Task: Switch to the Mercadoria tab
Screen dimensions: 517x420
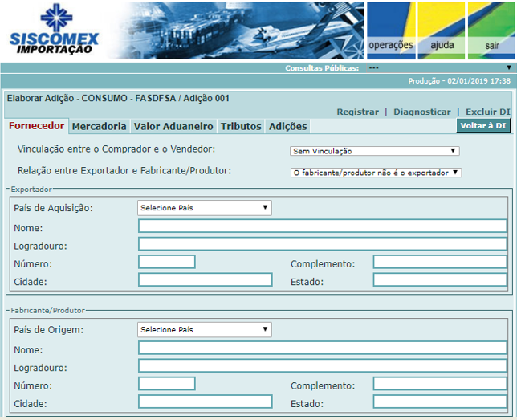Action: click(100, 126)
